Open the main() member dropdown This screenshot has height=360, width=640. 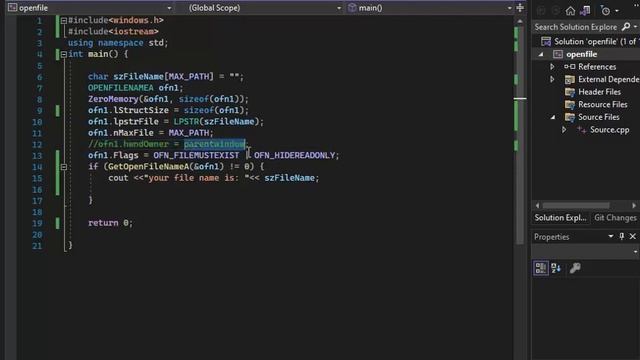(509, 8)
